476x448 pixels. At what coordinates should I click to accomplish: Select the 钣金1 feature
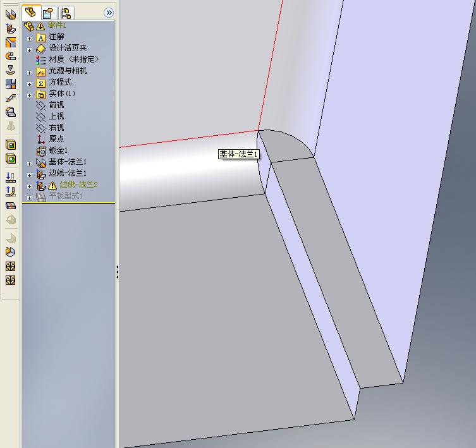click(58, 150)
